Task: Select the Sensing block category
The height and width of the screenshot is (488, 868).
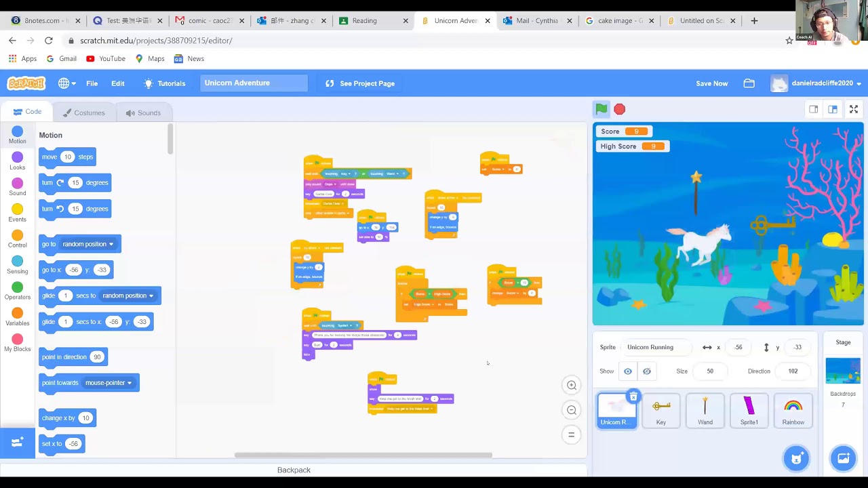Action: click(x=18, y=265)
